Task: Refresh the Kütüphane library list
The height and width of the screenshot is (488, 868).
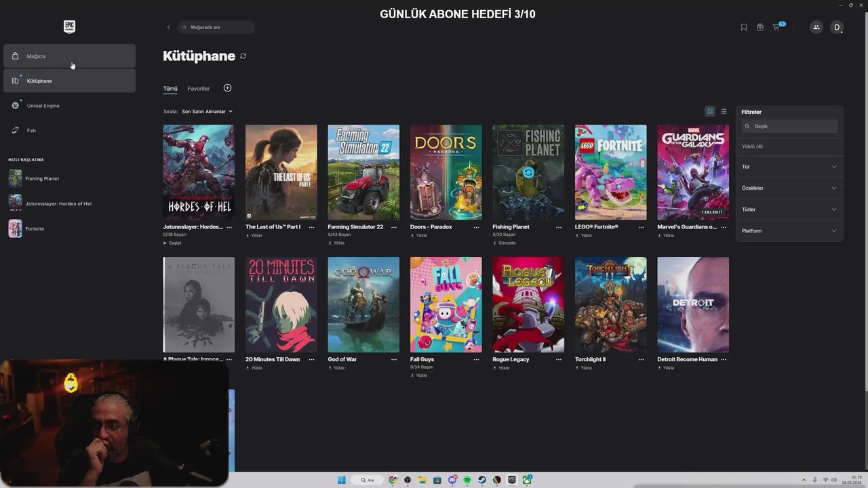Action: pos(243,56)
